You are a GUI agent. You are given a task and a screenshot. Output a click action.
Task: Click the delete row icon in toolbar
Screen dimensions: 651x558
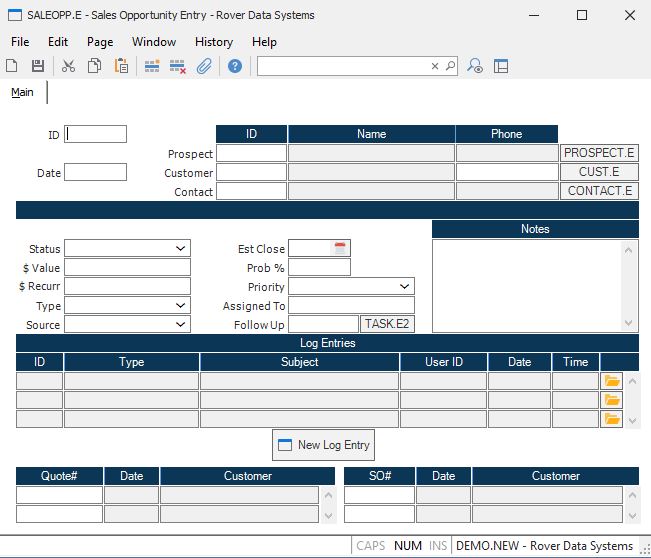[x=178, y=66]
